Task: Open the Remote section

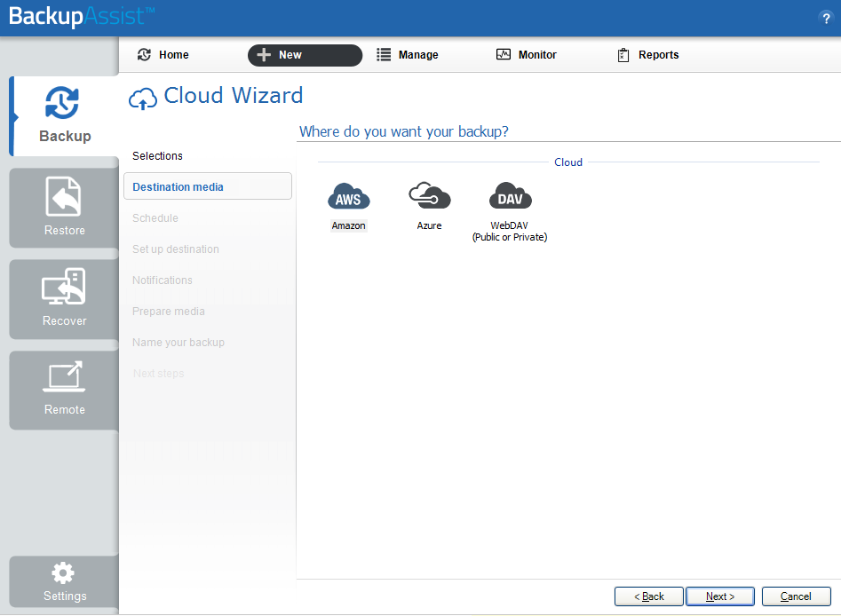Action: (x=64, y=390)
